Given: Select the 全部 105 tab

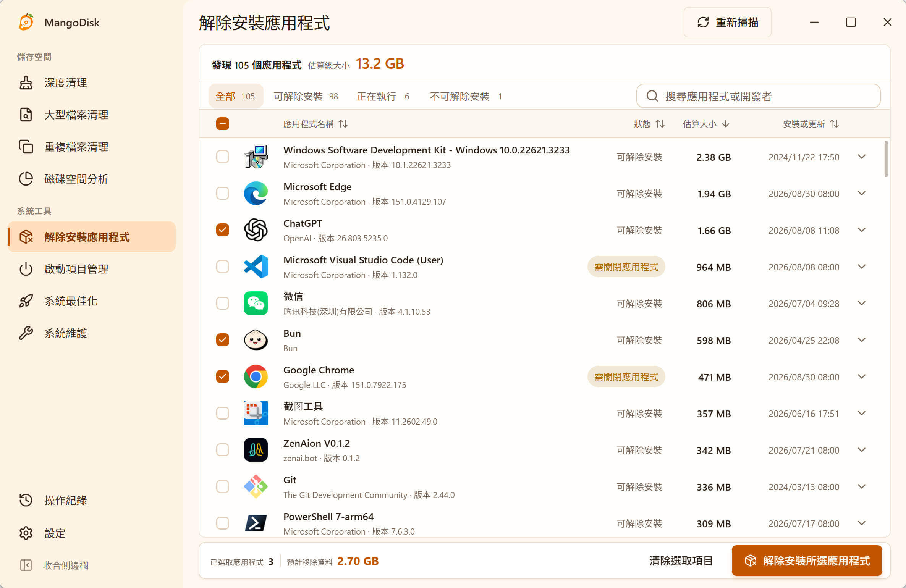Looking at the screenshot, I should tap(236, 96).
